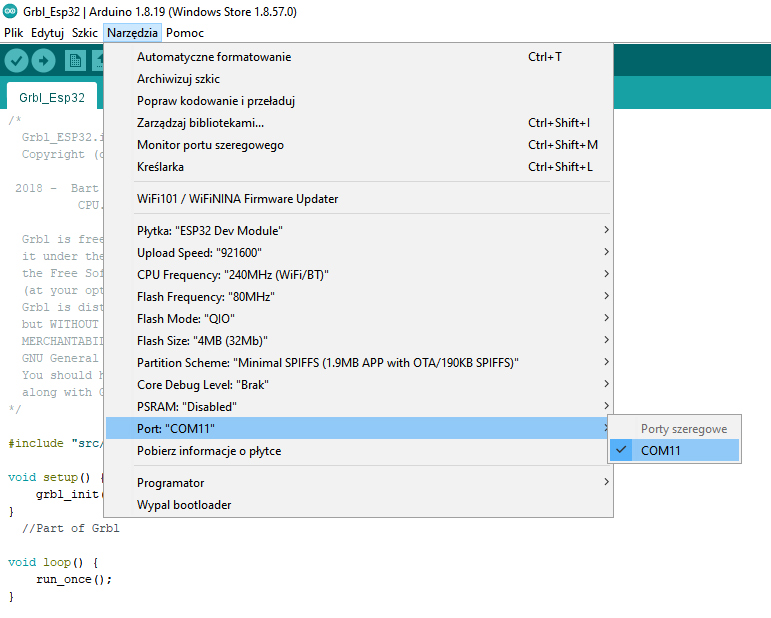
Task: Select Popraw kodowanie i przeładuj
Action: 359,101
